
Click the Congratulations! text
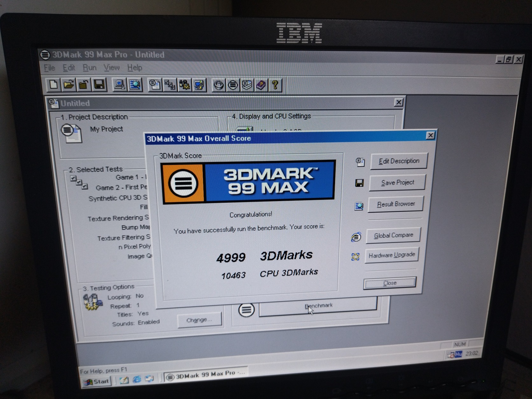point(251,214)
